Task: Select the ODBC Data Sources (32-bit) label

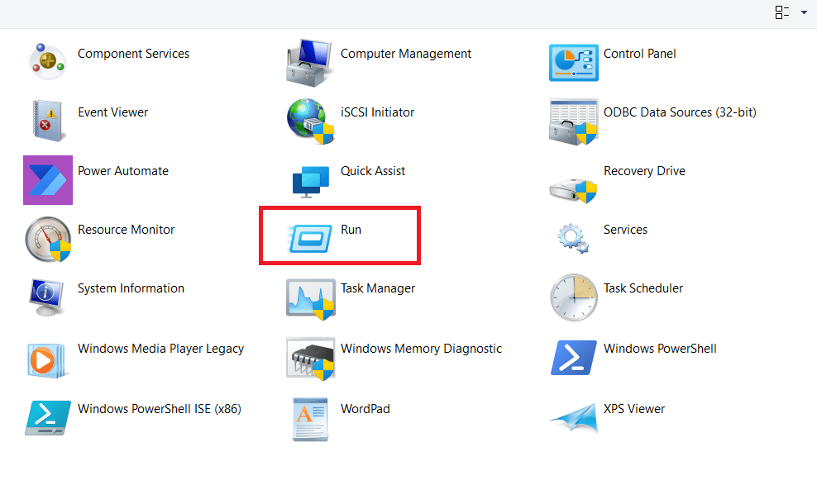Action: click(x=680, y=112)
